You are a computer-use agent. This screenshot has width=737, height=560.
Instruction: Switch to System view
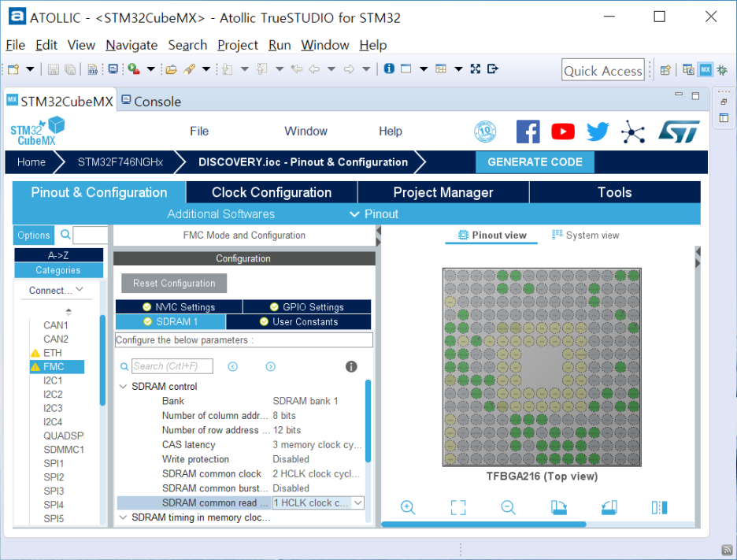[x=586, y=235]
